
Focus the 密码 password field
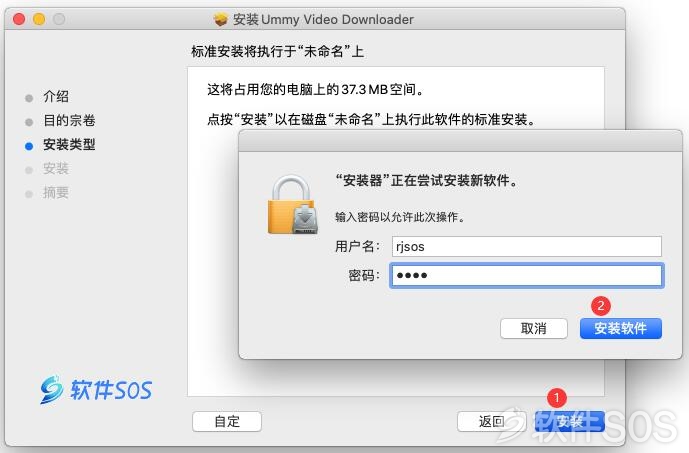tap(526, 275)
